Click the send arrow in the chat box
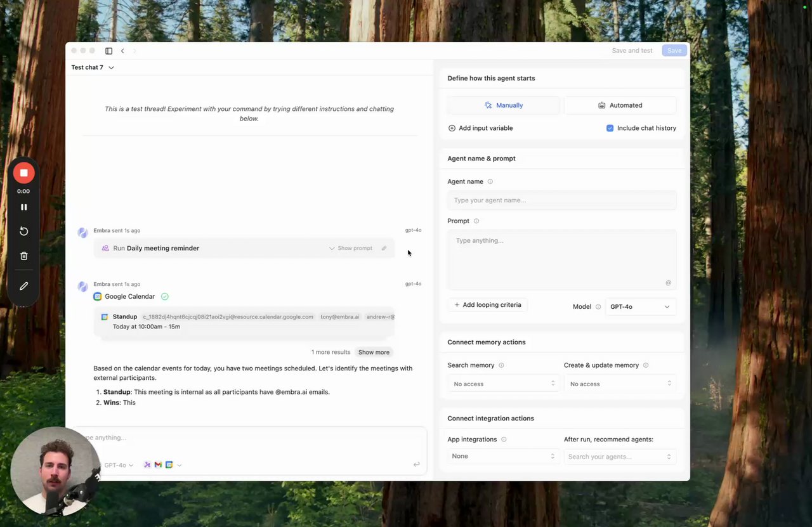Image resolution: width=812 pixels, height=527 pixels. tap(416, 465)
